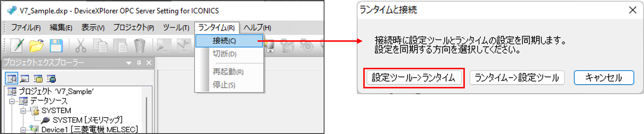The width and height of the screenshot is (644, 134).
Task: Click the New project pencil icon
Action: [x=17, y=46]
